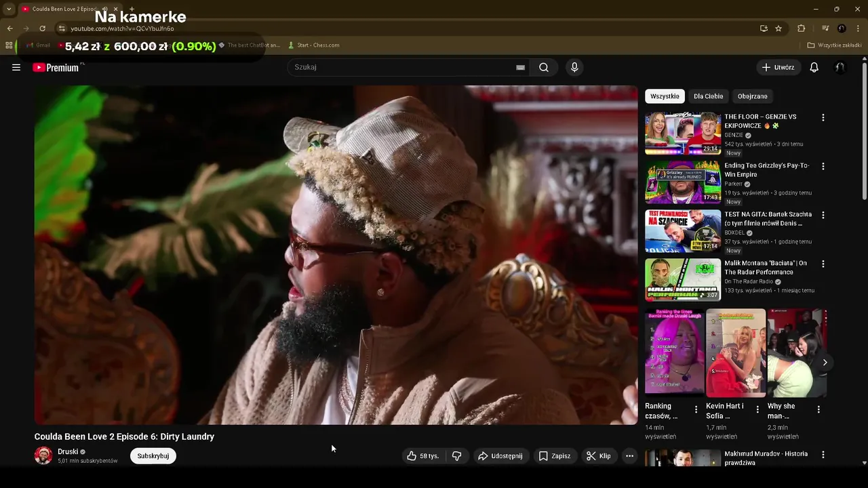Open more actions ellipsis below the video
868x488 pixels.
(x=629, y=456)
